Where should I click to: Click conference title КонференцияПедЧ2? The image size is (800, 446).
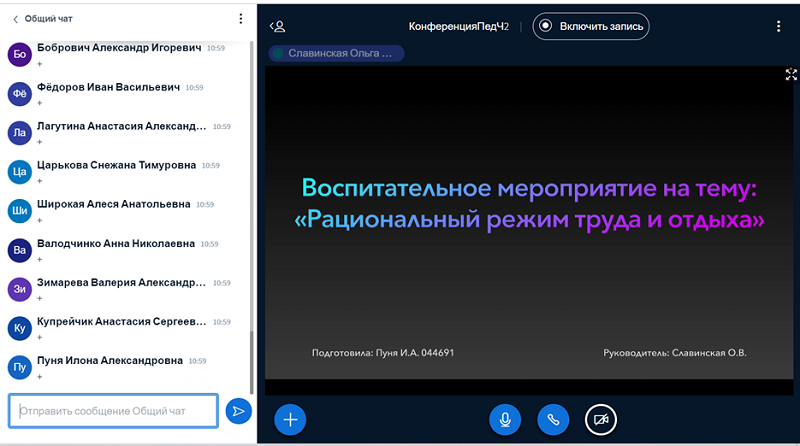(x=459, y=27)
